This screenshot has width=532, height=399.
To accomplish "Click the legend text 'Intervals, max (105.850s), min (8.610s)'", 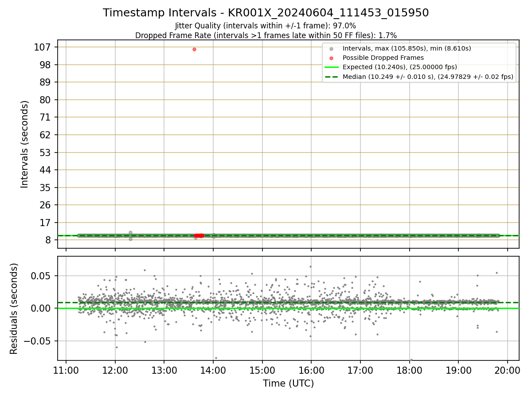I will click(x=407, y=48).
